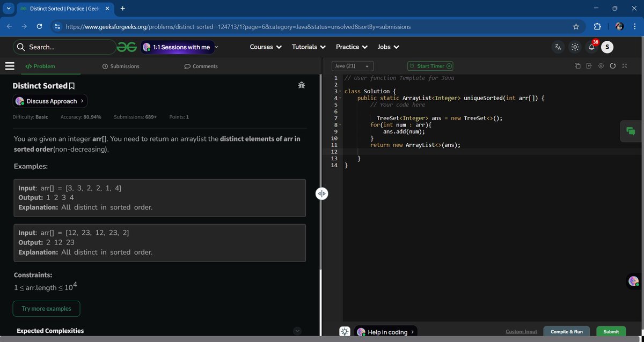Open the Discuss Approach button

coord(50,101)
